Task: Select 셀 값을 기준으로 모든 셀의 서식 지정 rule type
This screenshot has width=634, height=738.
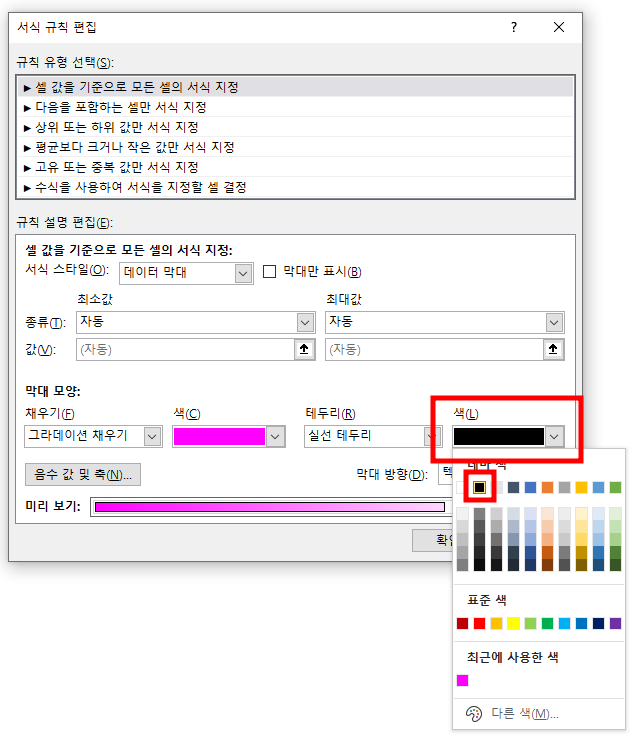Action: click(x=296, y=87)
